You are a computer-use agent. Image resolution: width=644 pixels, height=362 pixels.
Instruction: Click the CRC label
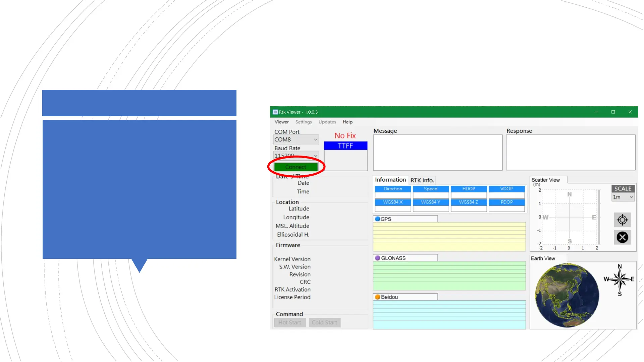pyautogui.click(x=305, y=282)
